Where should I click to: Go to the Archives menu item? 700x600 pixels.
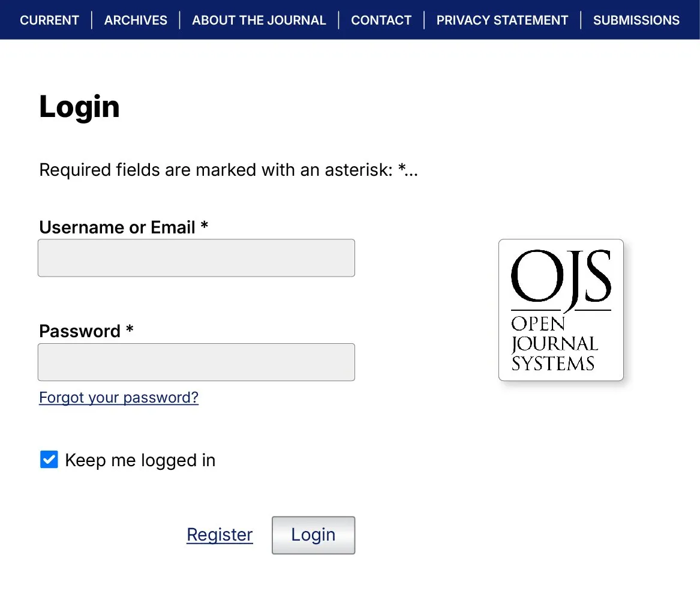click(136, 20)
